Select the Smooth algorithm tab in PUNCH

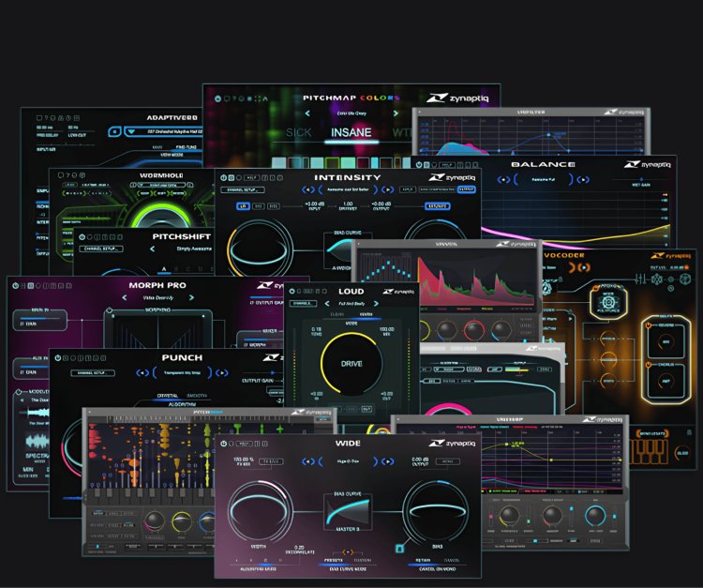tap(197, 396)
